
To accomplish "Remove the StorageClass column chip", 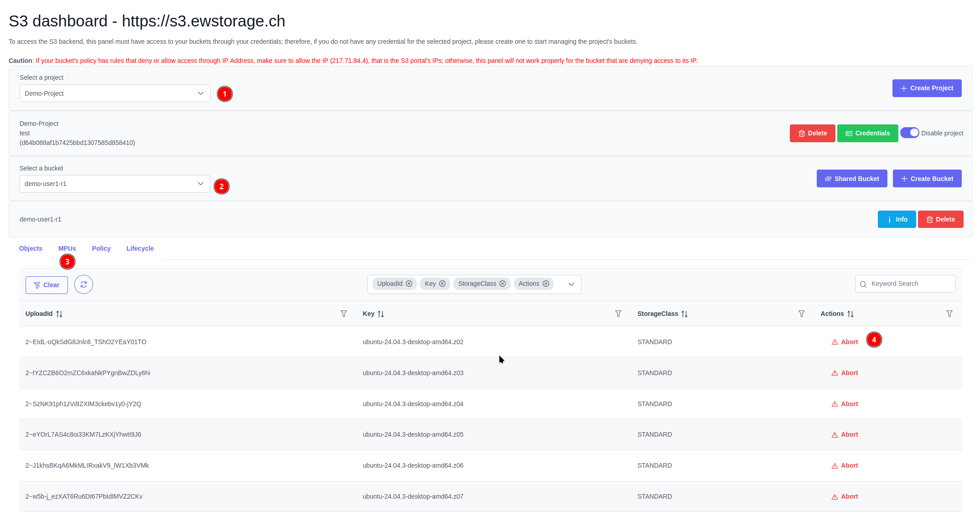I will [503, 284].
